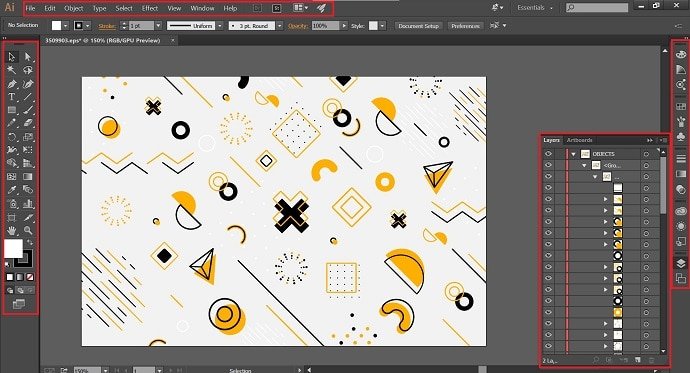690x373 pixels.
Task: Open the Object menu
Action: [x=73, y=8]
